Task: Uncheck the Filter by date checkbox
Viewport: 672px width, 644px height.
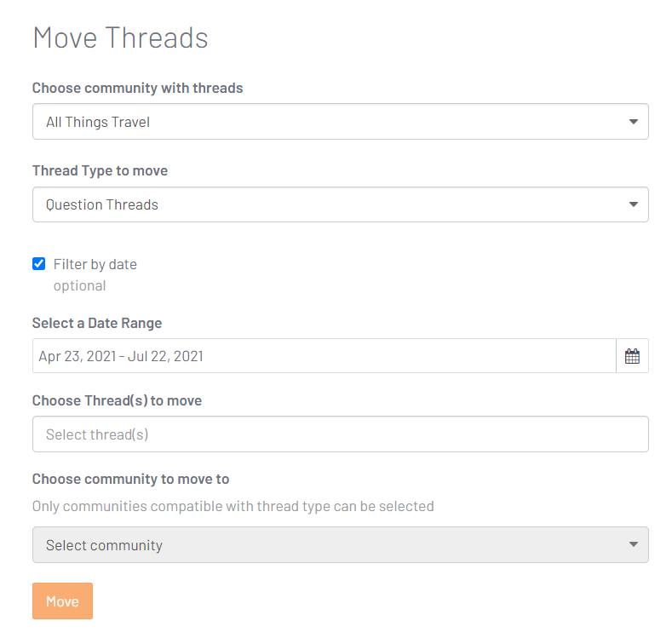Action: [x=39, y=264]
